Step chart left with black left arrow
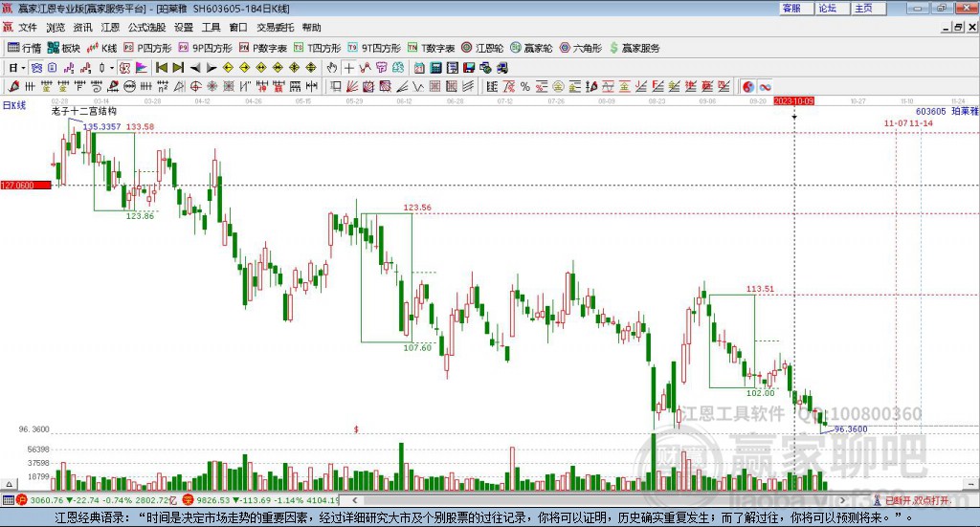The width and height of the screenshot is (980, 527). (195, 68)
